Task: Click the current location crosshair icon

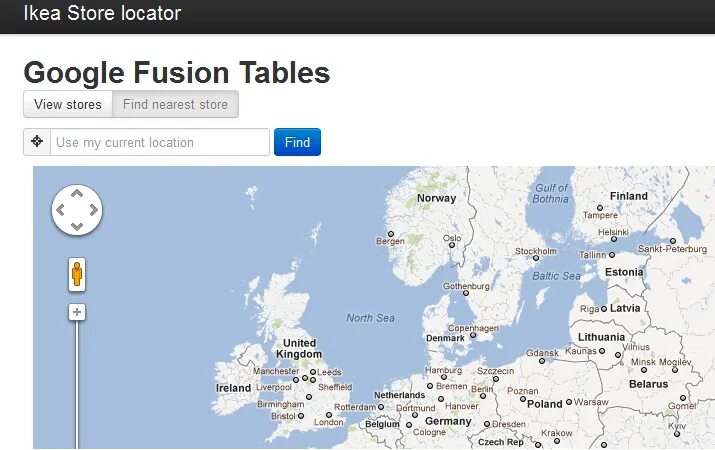Action: pos(37,141)
